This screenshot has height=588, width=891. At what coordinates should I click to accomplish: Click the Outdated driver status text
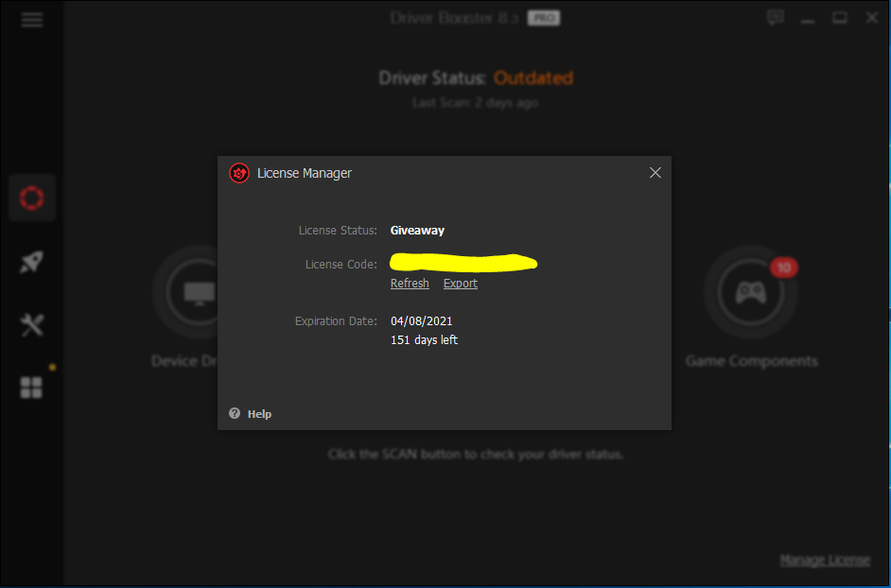pyautogui.click(x=533, y=78)
